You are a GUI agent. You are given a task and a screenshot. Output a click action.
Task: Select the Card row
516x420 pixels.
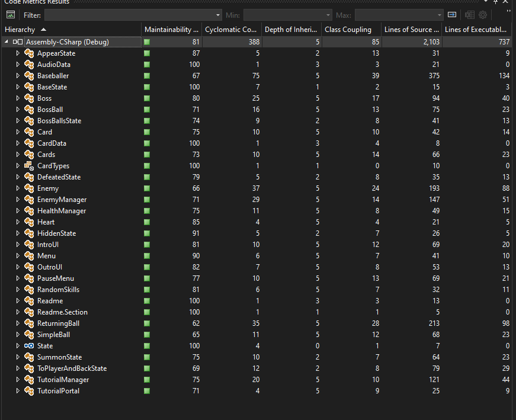257,132
